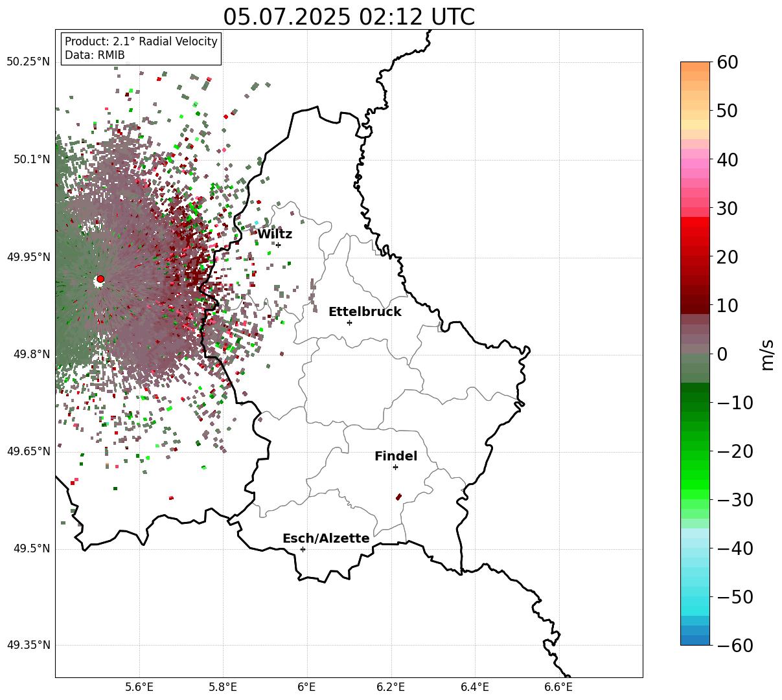The width and height of the screenshot is (782, 700).
Task: Click the Findel station cross marker
Action: point(395,467)
